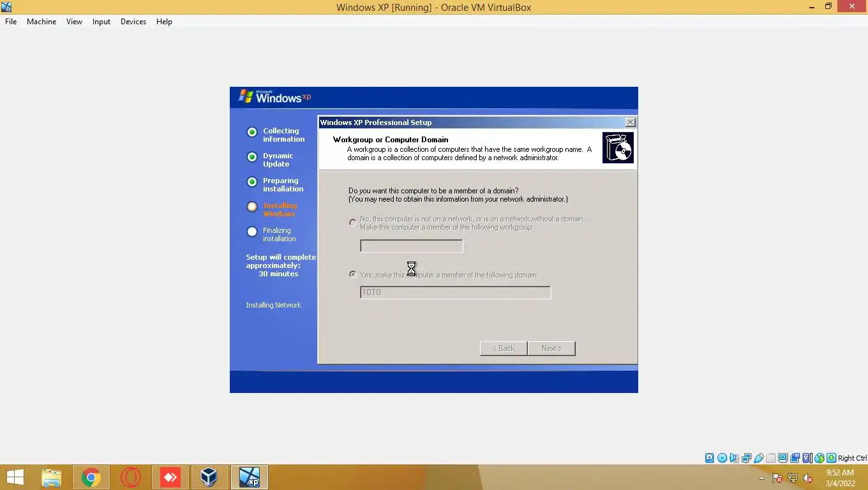Image resolution: width=868 pixels, height=490 pixels.
Task: Switch to the Windows XP VM taskbar icon
Action: [249, 477]
